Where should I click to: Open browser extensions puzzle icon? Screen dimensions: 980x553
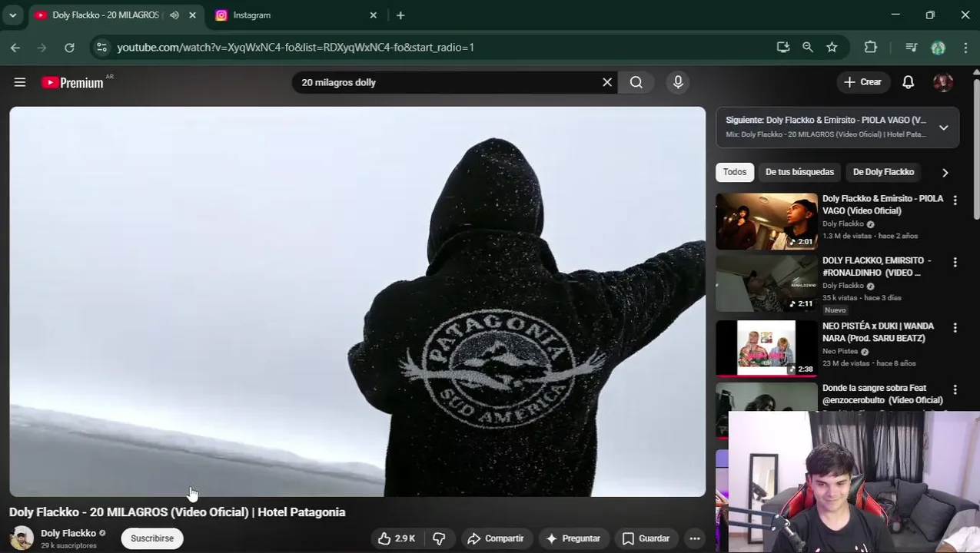tap(871, 48)
